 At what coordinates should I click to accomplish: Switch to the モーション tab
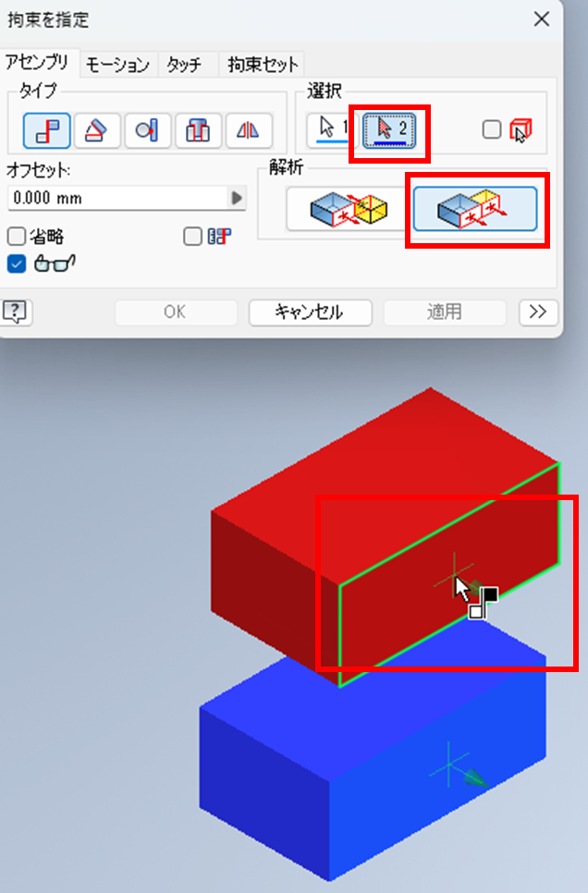point(117,65)
